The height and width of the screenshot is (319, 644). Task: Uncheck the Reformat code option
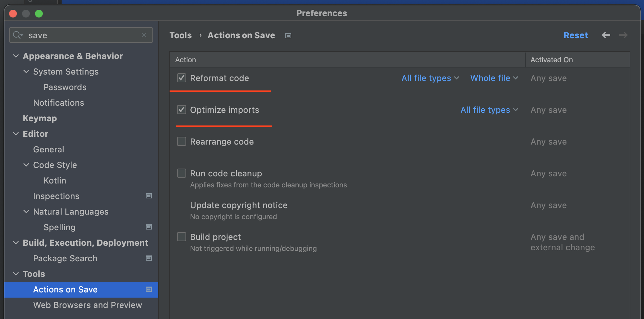coord(181,78)
